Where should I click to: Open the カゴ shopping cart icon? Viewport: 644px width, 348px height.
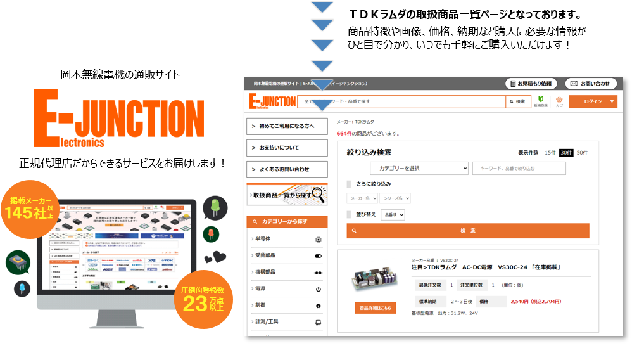(x=559, y=101)
